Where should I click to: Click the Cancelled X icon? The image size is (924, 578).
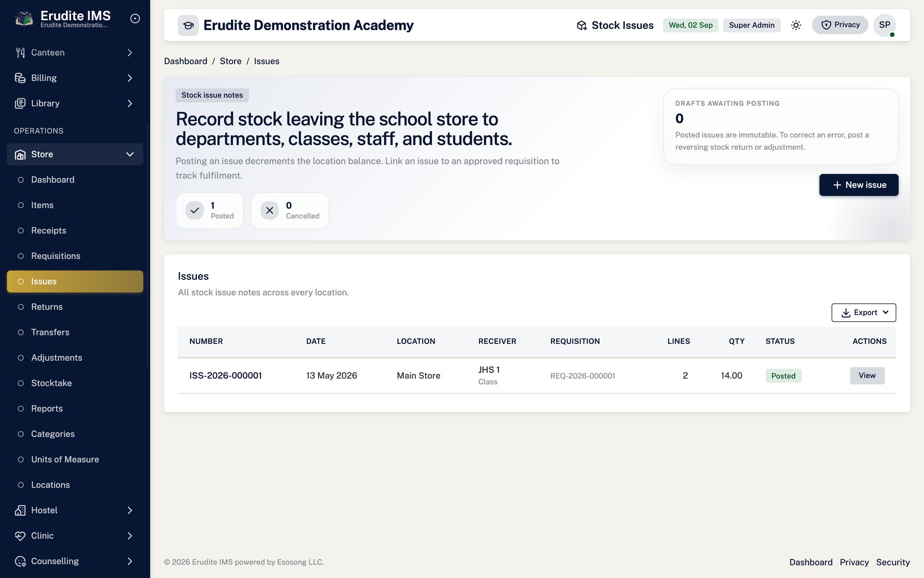(270, 210)
